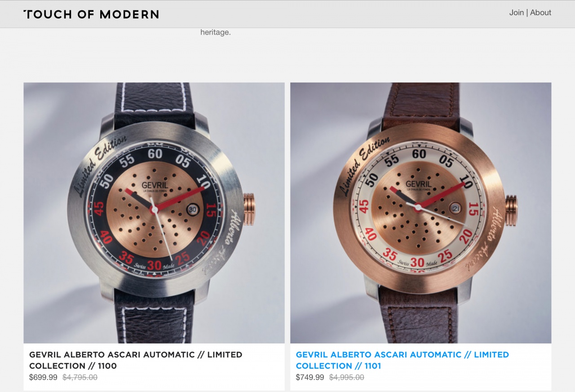Open the rose gold Gevril 1101 watch image
Screen dimensions: 575x392
[421, 213]
